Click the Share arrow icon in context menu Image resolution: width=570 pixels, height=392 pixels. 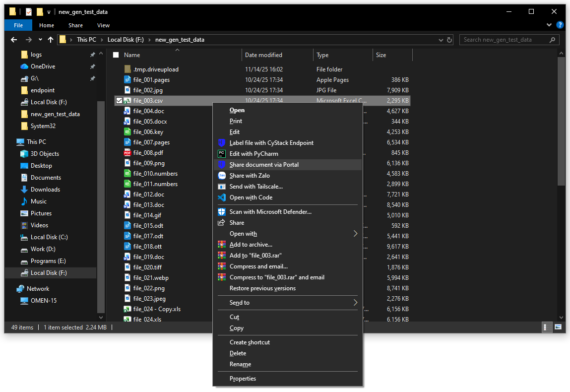pos(221,222)
